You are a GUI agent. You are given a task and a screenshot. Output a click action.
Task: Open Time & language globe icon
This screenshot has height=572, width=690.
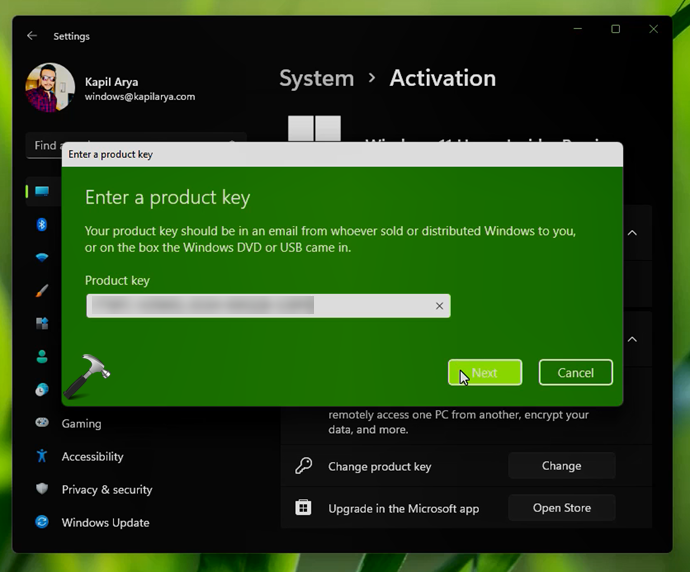coord(42,390)
